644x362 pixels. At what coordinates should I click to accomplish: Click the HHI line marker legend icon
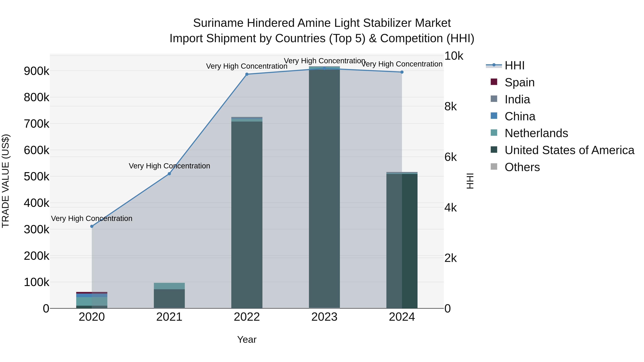[x=494, y=65]
